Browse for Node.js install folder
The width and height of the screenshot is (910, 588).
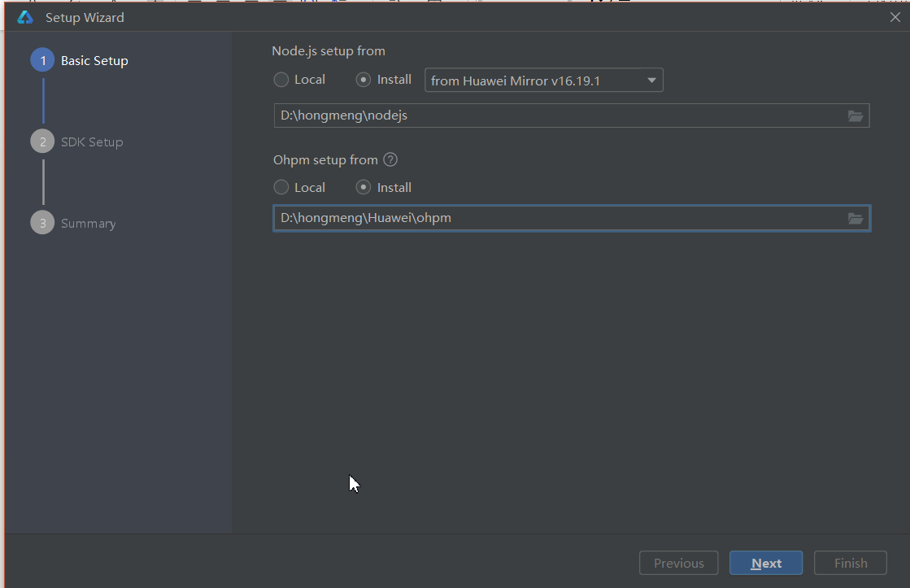tap(855, 116)
